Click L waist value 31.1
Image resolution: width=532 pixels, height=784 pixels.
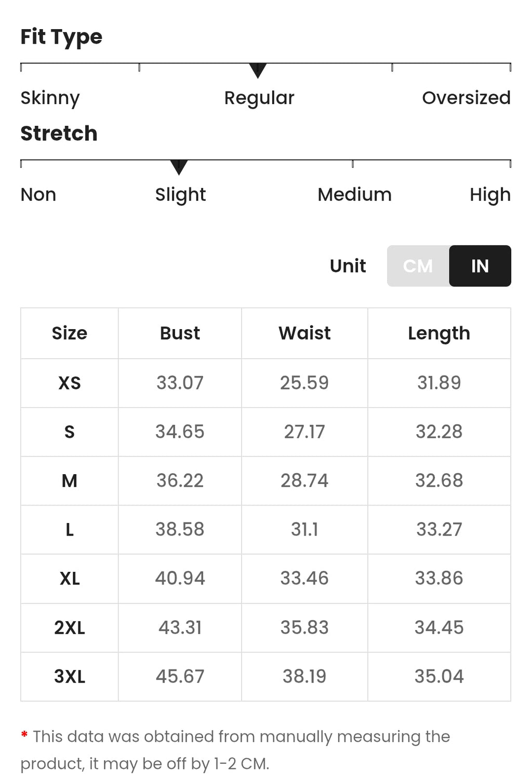pyautogui.click(x=304, y=529)
